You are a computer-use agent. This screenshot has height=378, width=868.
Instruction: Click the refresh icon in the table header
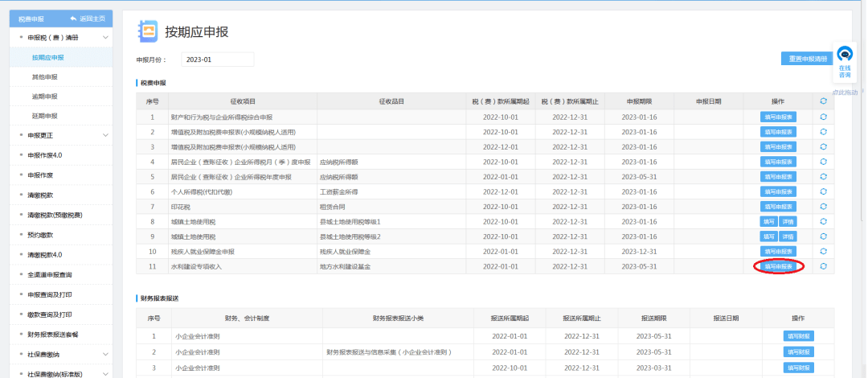(823, 101)
